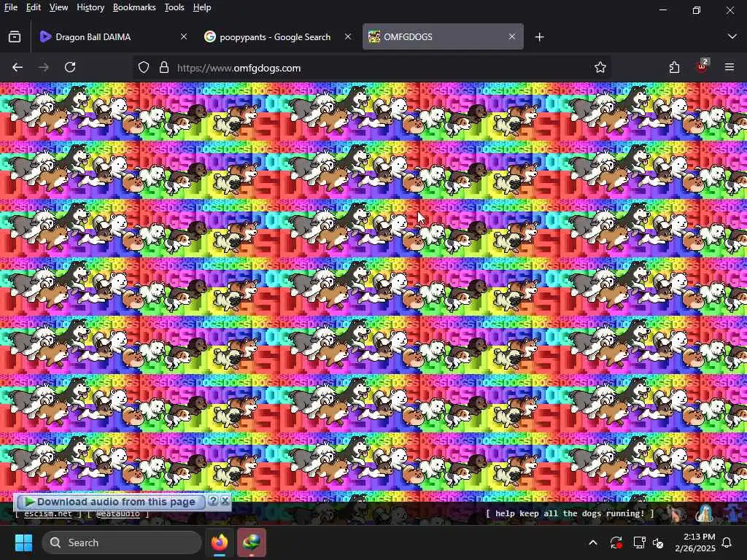
Task: Open the View menu
Action: coord(58,7)
